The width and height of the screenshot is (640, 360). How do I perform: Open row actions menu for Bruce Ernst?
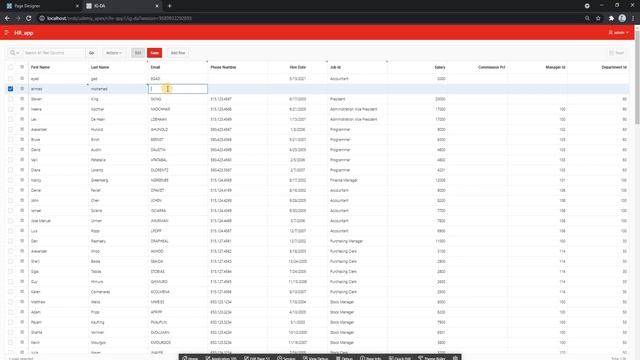[x=22, y=140]
